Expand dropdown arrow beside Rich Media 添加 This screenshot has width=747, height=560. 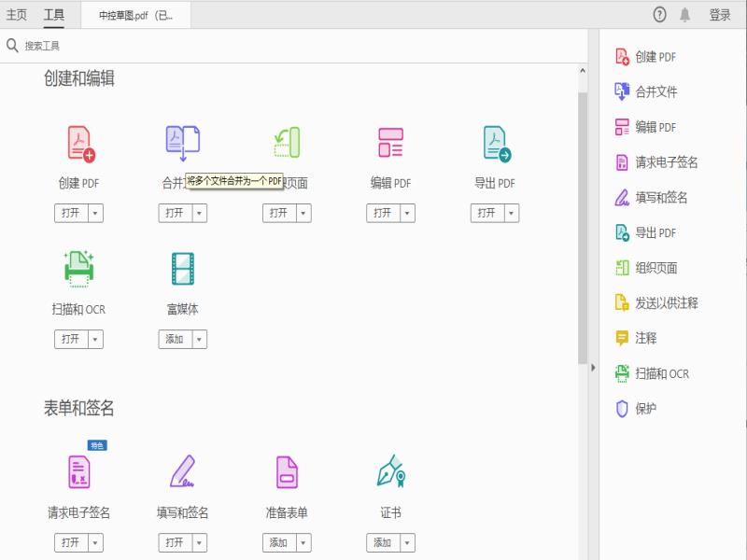[x=199, y=339]
